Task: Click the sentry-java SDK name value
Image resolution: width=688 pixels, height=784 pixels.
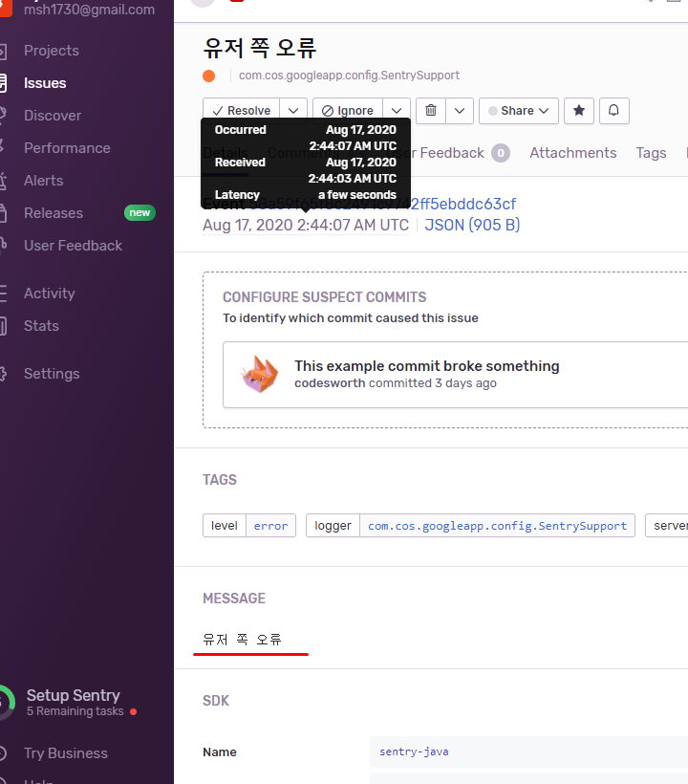Action: (414, 751)
